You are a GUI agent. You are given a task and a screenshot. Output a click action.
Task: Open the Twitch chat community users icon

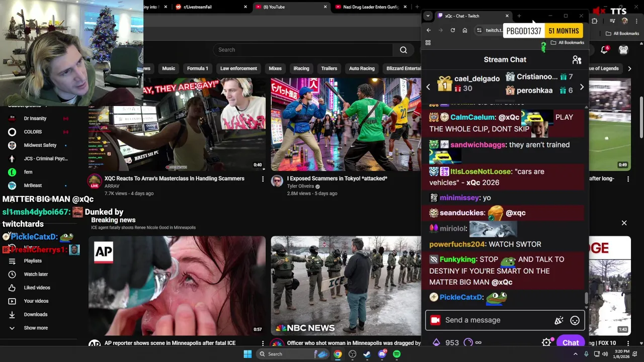(577, 60)
